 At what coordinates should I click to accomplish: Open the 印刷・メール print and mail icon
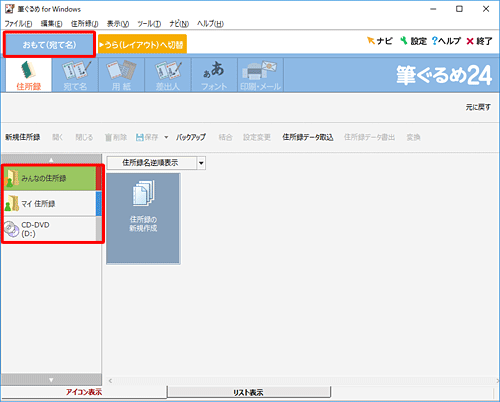[260, 75]
